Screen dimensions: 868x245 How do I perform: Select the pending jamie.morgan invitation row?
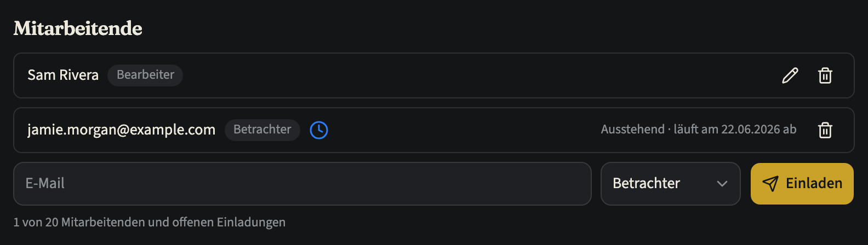pos(434,130)
